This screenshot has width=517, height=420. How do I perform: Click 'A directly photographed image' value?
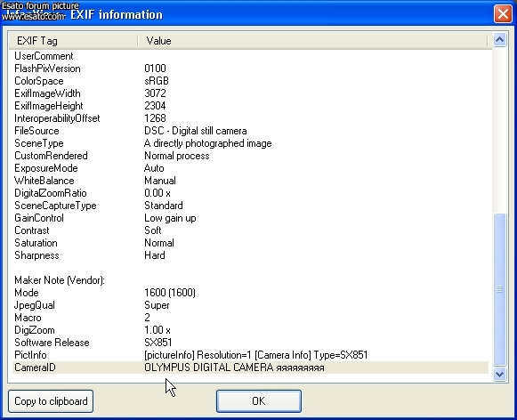tap(207, 143)
